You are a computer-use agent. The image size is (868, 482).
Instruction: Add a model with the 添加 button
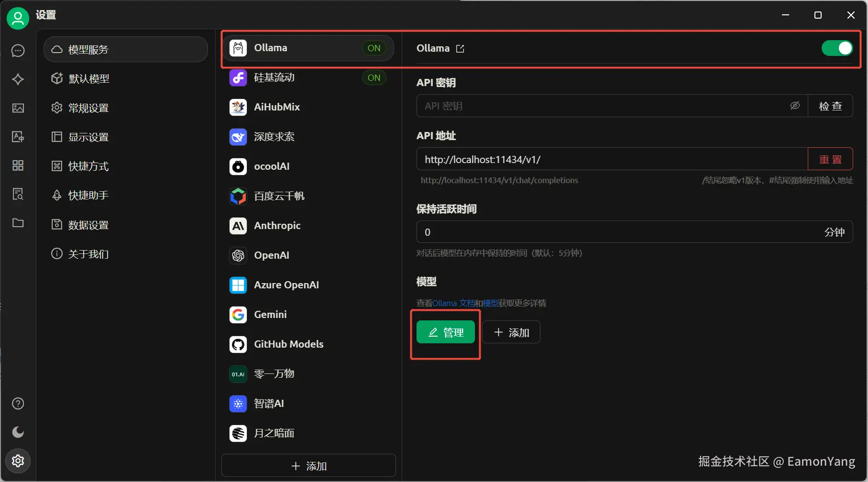pyautogui.click(x=511, y=332)
